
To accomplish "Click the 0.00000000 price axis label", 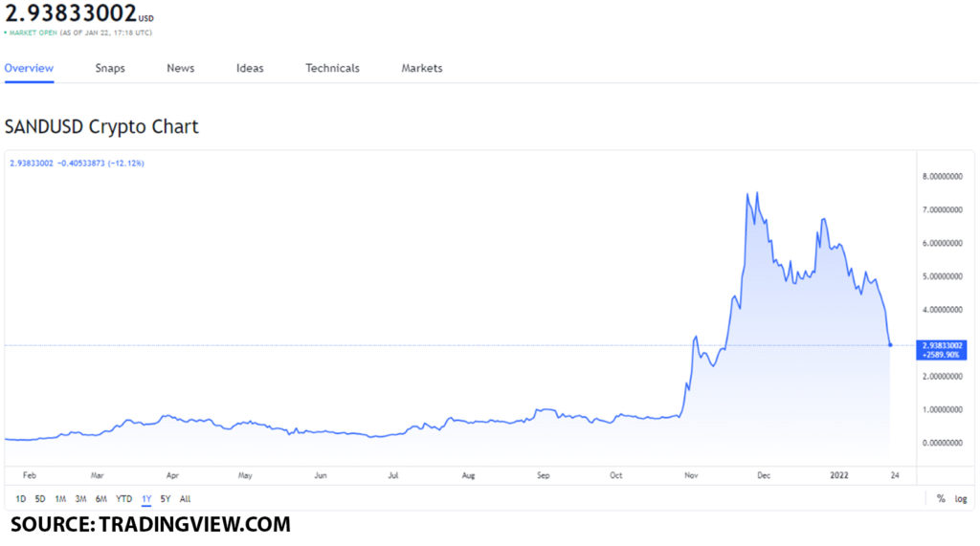I will point(942,443).
